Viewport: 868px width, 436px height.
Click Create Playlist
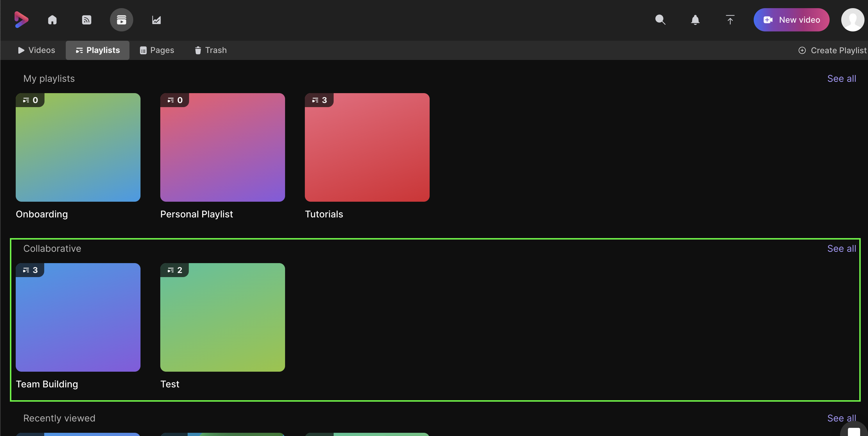pyautogui.click(x=832, y=50)
